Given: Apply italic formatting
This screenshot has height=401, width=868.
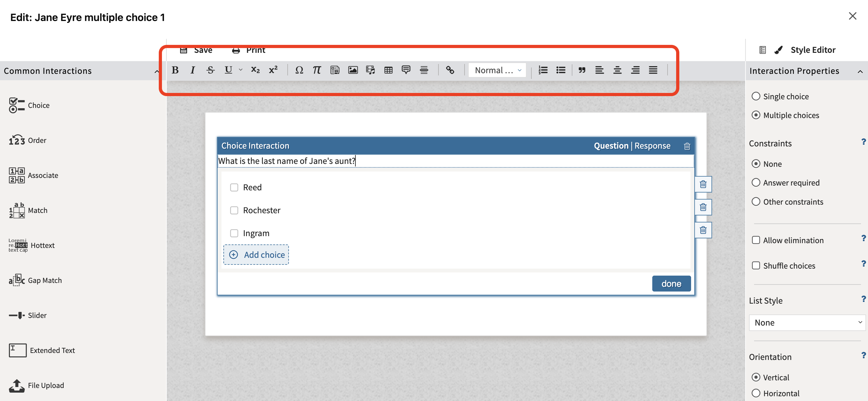Looking at the screenshot, I should [192, 70].
